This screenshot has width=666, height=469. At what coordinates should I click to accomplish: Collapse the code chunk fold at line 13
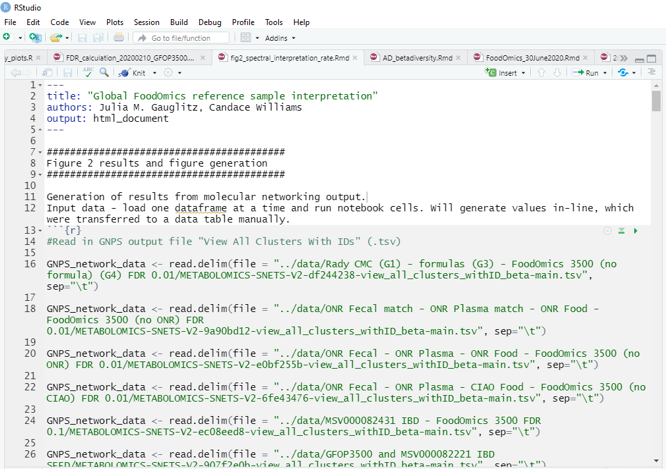(x=40, y=231)
